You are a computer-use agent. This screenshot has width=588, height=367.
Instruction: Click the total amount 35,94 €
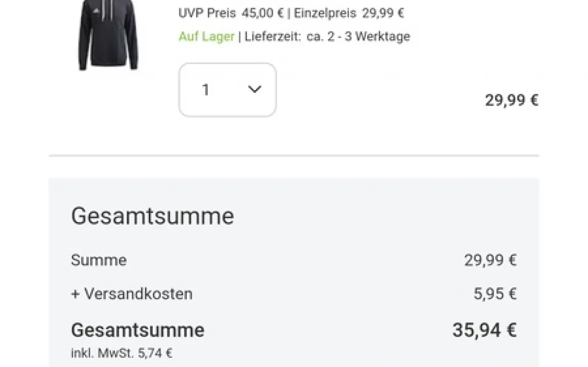484,330
